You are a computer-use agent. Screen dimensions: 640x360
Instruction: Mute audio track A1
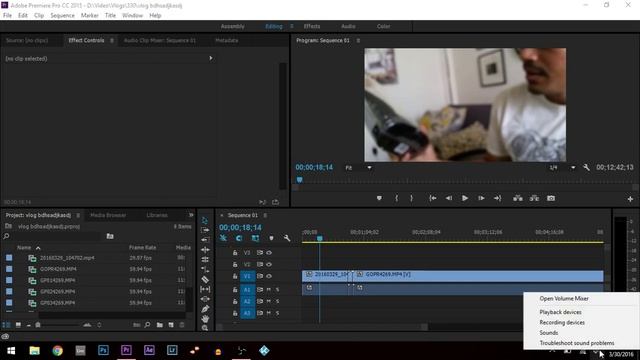coord(269,290)
